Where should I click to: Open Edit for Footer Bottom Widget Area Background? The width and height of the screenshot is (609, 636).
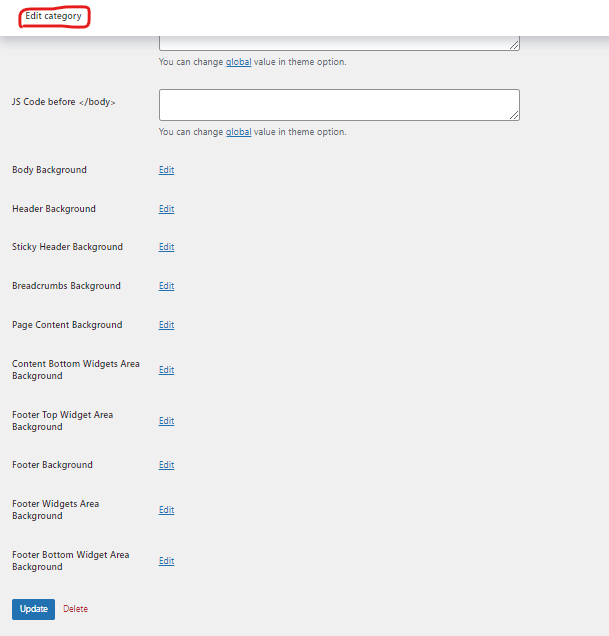166,561
